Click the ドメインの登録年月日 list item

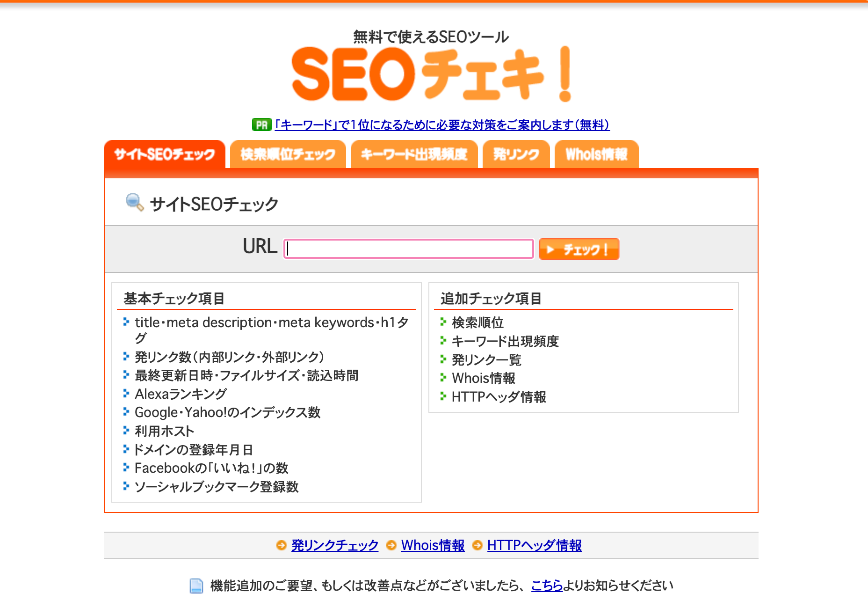coord(194,450)
